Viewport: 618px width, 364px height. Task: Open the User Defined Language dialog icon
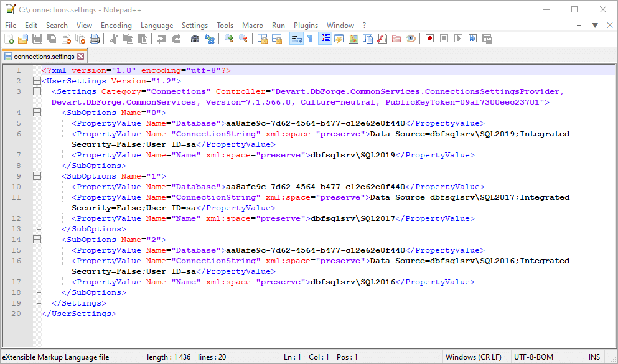[339, 39]
